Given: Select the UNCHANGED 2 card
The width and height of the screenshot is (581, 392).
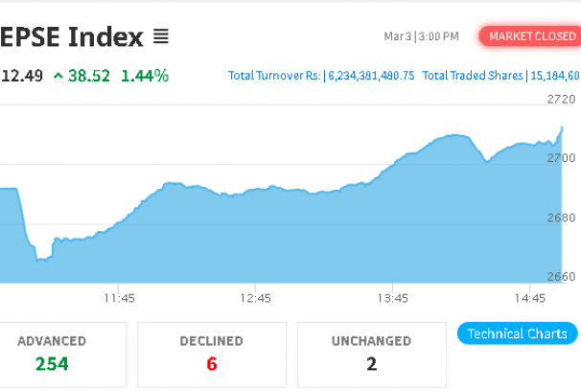Looking at the screenshot, I should click(371, 353).
